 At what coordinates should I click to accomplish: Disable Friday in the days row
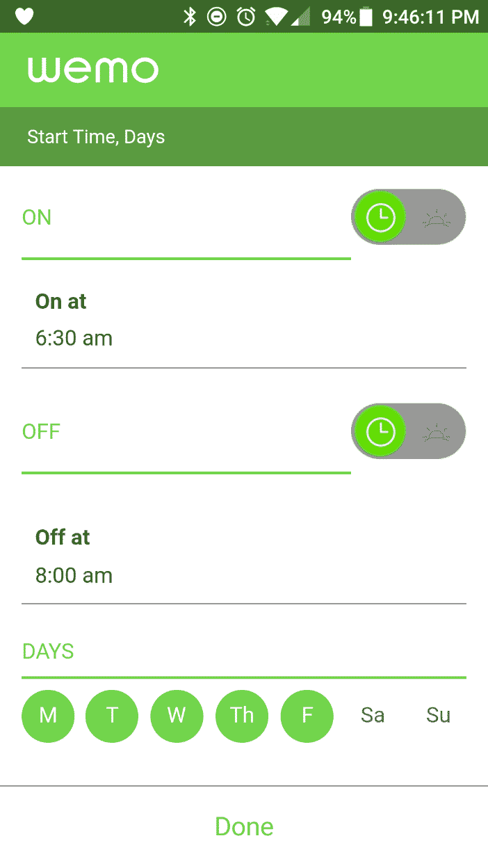[307, 716]
